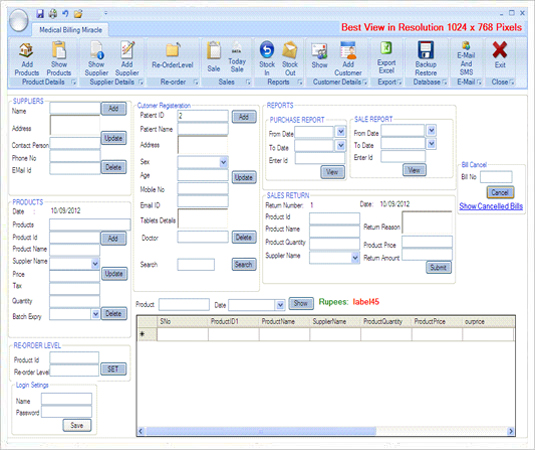535x450 pixels.
Task: Open Date dropdown beside Show button
Action: [x=280, y=305]
